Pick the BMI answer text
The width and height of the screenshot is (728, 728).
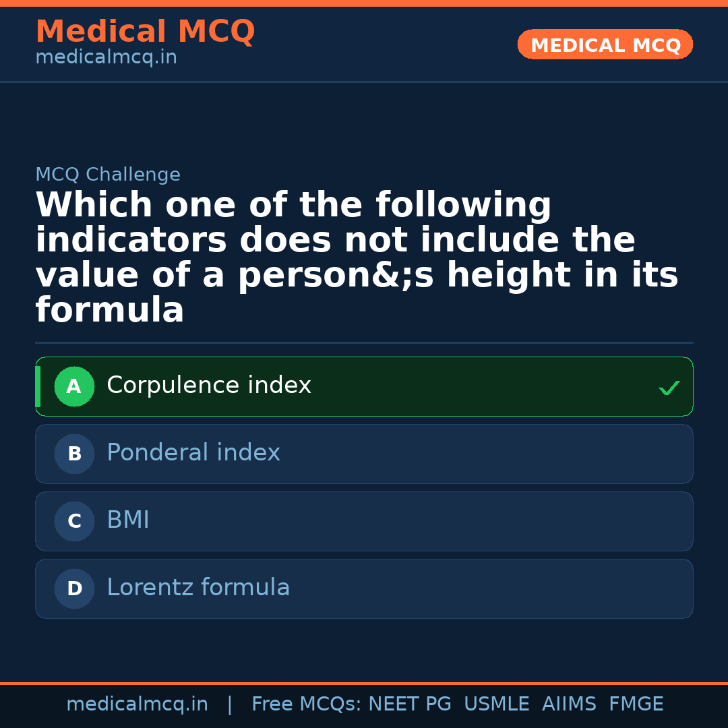[x=128, y=520]
